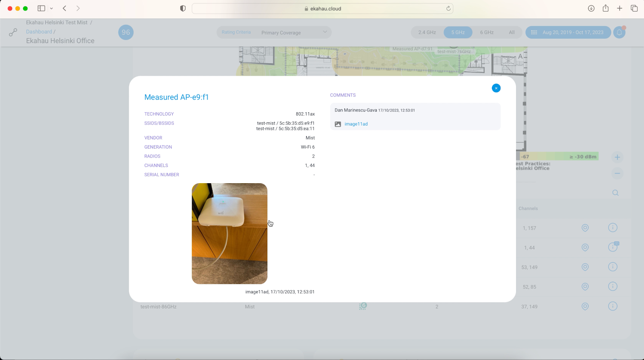Click the access point photo thumbnail

click(x=229, y=234)
